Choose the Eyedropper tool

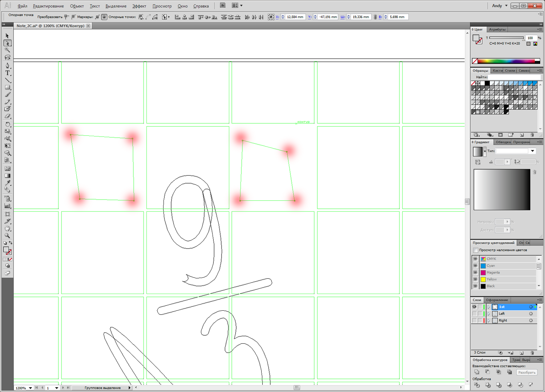(x=7, y=183)
